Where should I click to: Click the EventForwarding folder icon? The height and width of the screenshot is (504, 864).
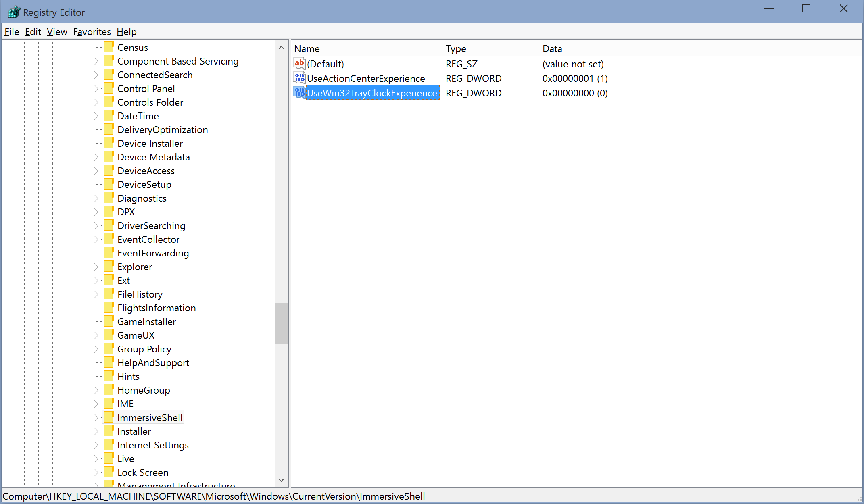click(109, 253)
